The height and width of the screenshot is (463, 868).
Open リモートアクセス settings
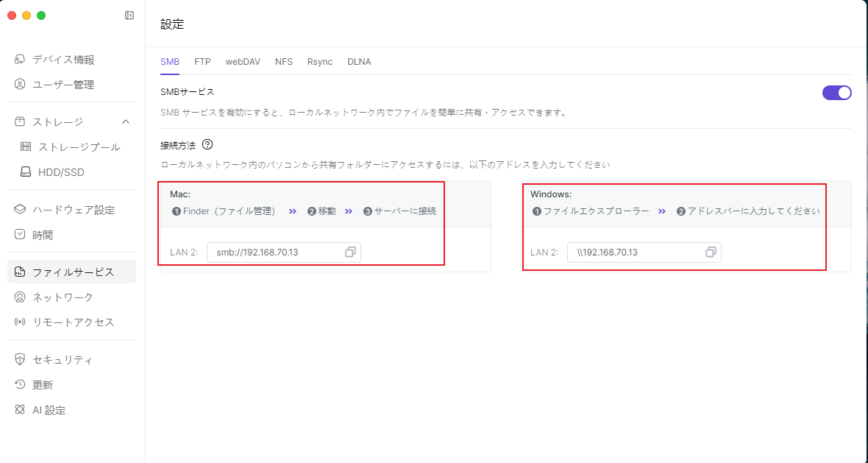(73, 322)
